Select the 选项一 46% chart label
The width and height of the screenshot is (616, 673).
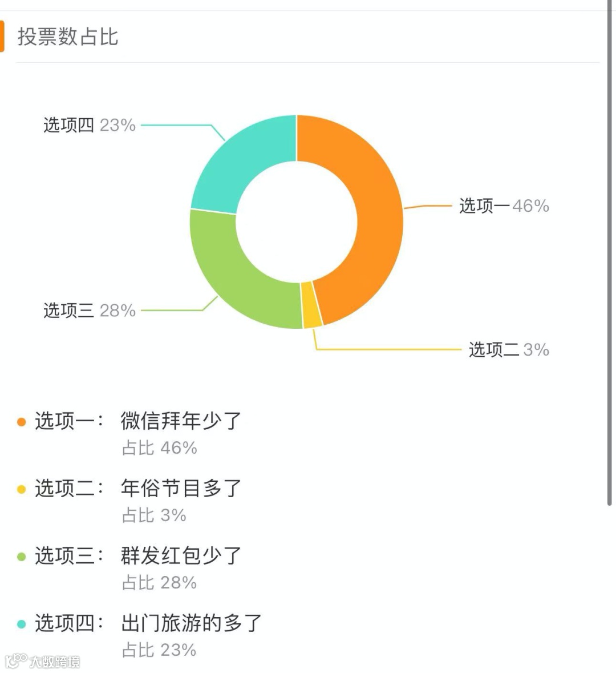(504, 206)
